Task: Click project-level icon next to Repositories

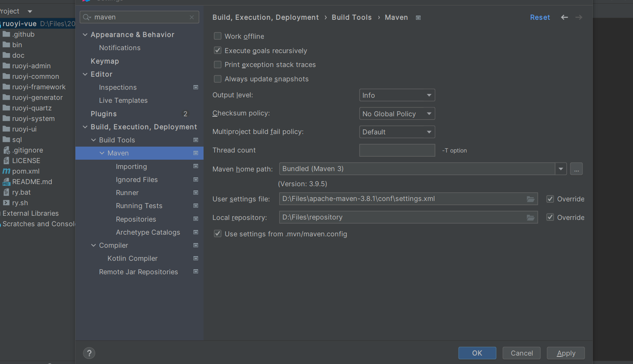Action: point(196,219)
